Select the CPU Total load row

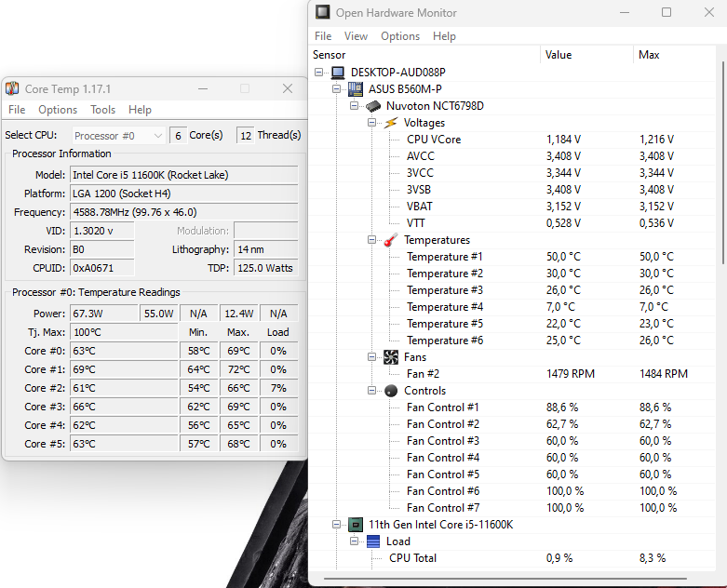point(512,558)
